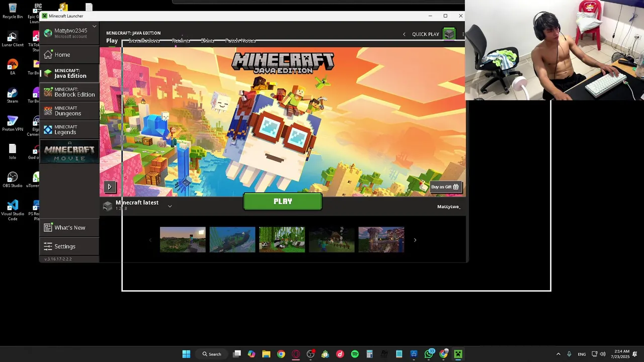The width and height of the screenshot is (644, 362).
Task: Select the EA desktop shortcut
Action: 13,68
